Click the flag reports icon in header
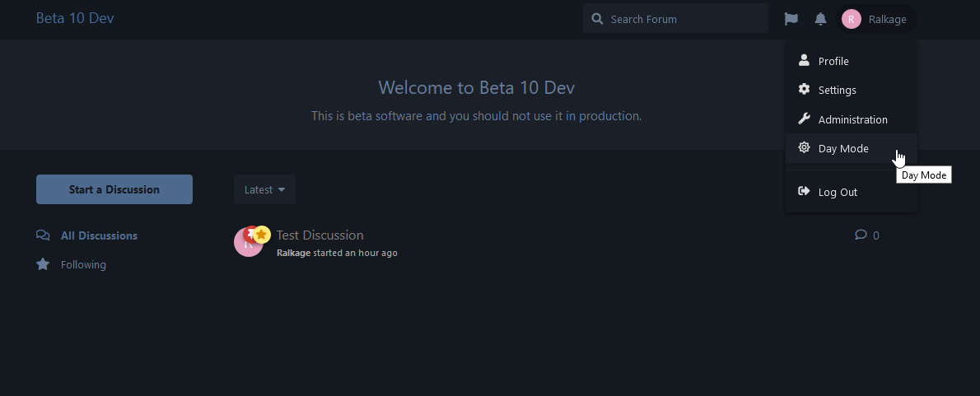Screen dimensions: 980x396 [791, 19]
